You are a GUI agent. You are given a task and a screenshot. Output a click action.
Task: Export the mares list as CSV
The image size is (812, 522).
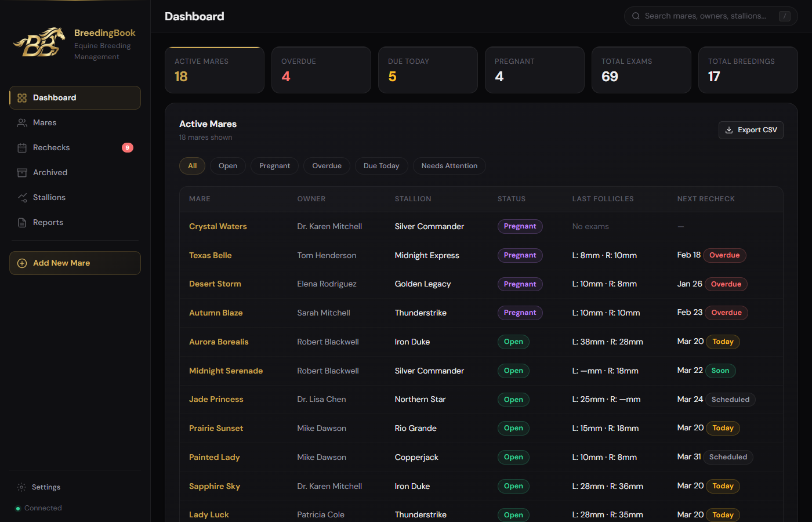point(751,130)
